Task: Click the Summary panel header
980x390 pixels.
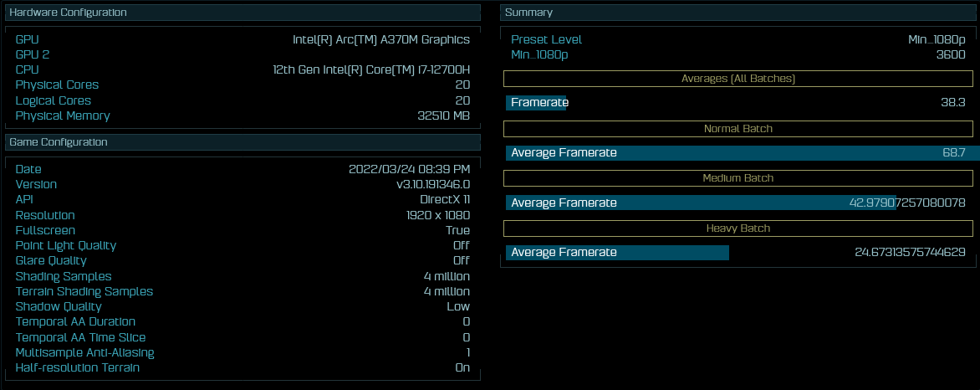Action: [739, 13]
